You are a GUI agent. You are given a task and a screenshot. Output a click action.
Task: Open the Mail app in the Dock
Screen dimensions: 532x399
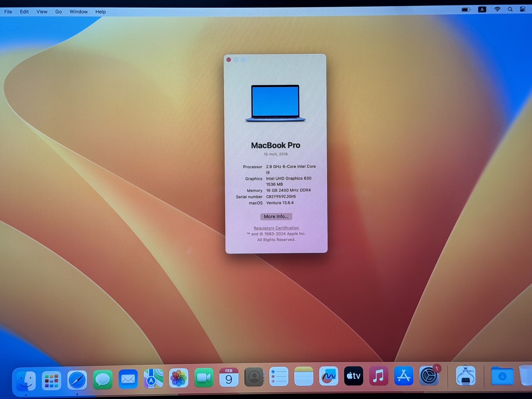(128, 379)
